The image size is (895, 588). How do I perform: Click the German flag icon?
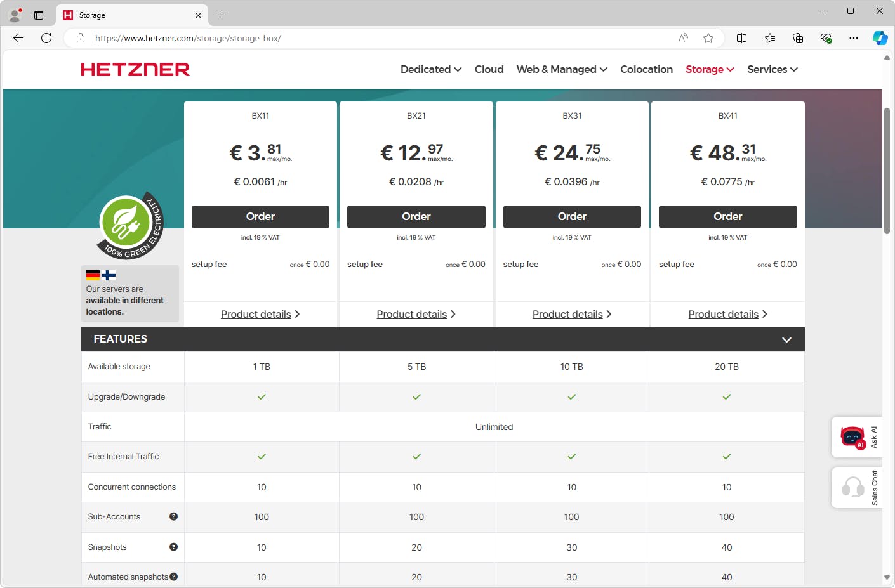tap(93, 275)
